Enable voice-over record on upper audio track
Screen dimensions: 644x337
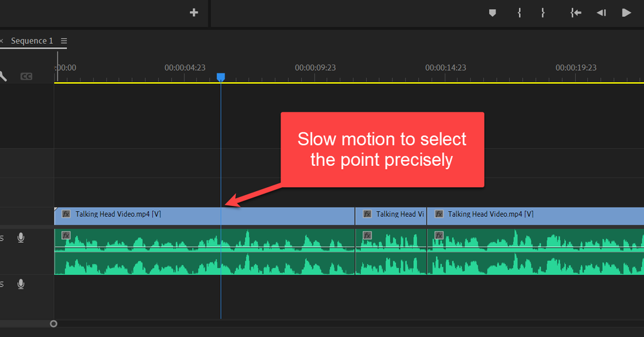pos(21,238)
